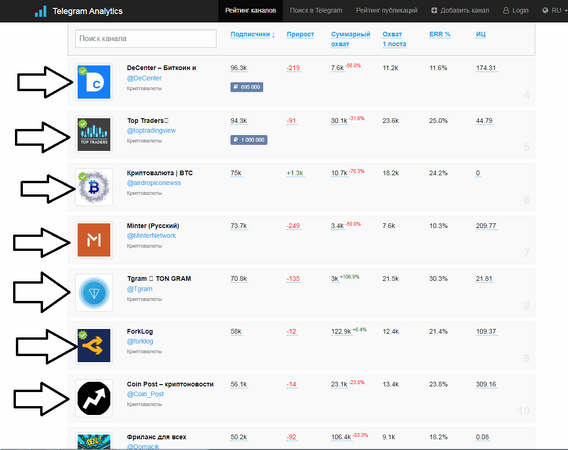Click the RU language globe selector
Image resolution: width=568 pixels, height=450 pixels.
[554, 11]
